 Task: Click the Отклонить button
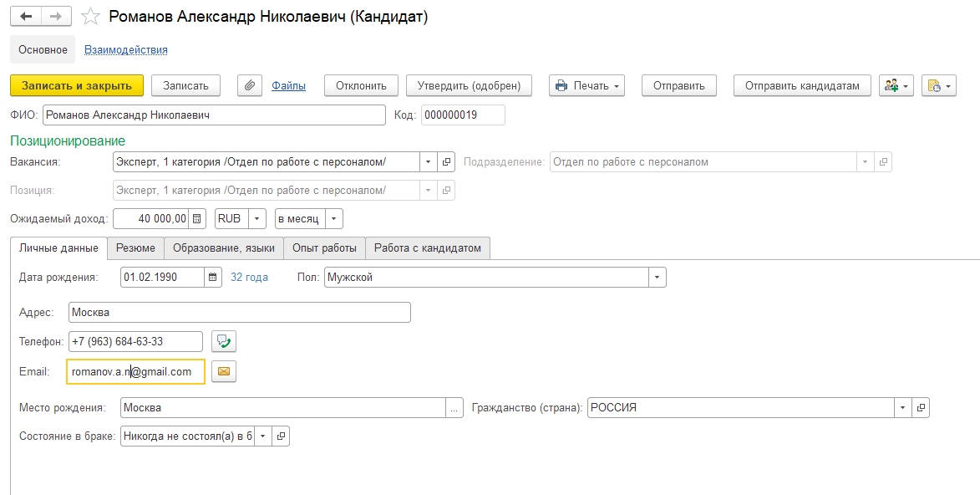pyautogui.click(x=361, y=85)
